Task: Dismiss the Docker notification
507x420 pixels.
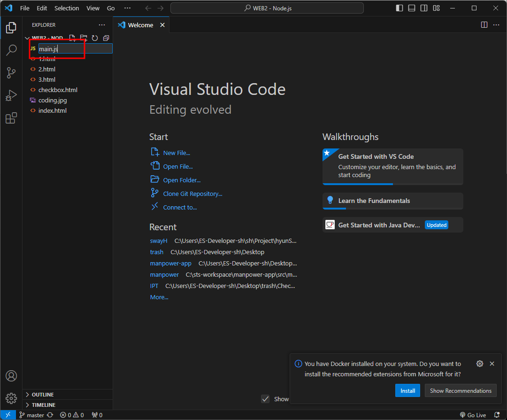Action: [x=492, y=364]
